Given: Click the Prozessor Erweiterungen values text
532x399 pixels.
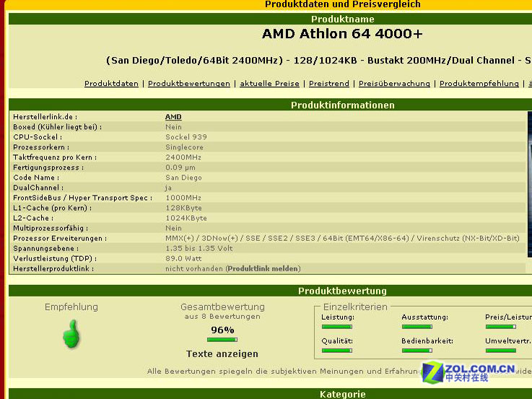Looking at the screenshot, I should pyautogui.click(x=342, y=238).
